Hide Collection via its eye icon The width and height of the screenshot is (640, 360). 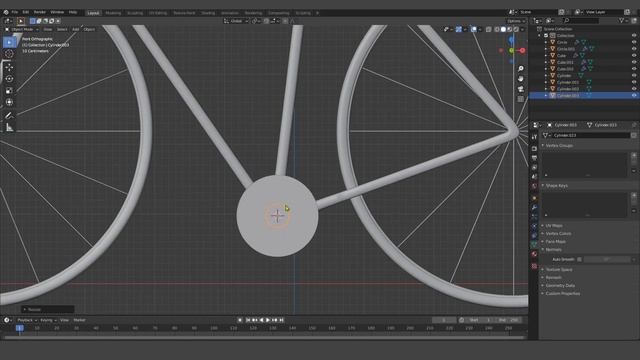point(634,36)
